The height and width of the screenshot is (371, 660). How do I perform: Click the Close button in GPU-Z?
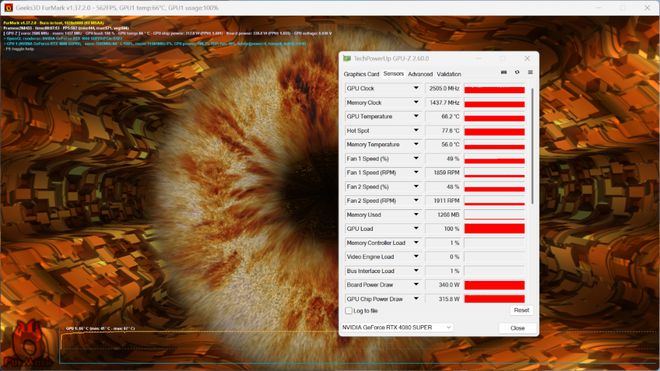517,328
